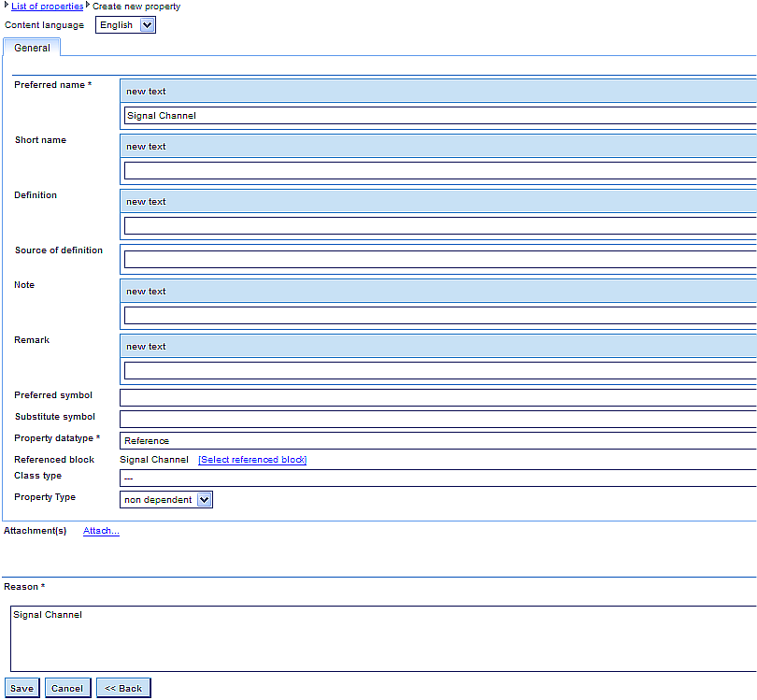Click the Substitute symbol field
This screenshot has width=757, height=700.
439,420
